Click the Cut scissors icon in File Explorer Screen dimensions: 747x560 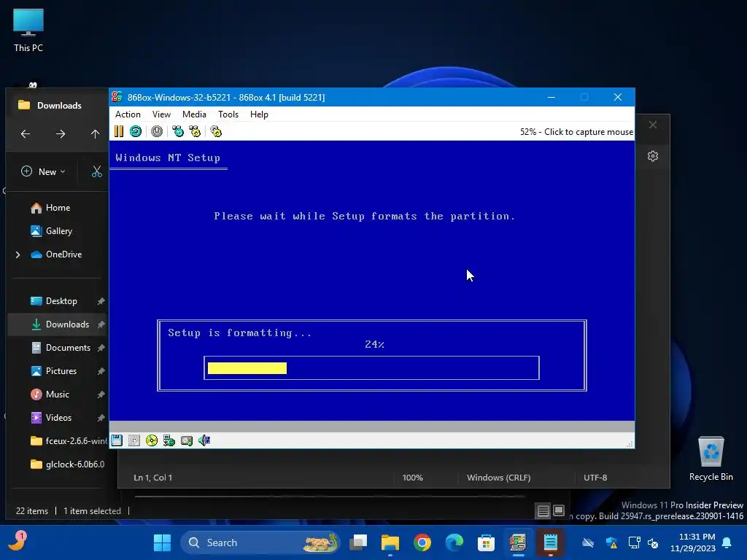coord(97,171)
